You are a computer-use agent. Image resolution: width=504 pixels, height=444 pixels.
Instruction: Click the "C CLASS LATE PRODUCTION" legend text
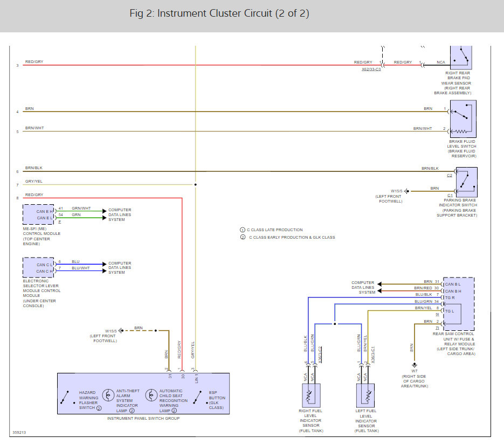[x=275, y=230]
